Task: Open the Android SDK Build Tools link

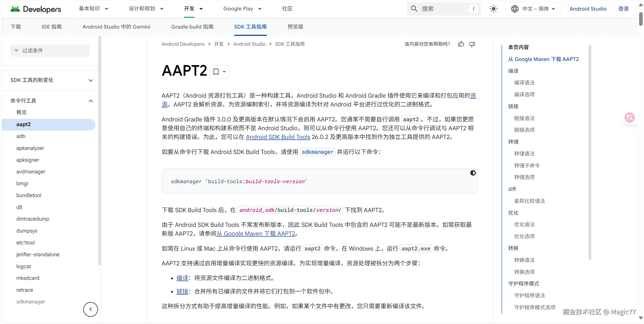Action: pos(278,137)
